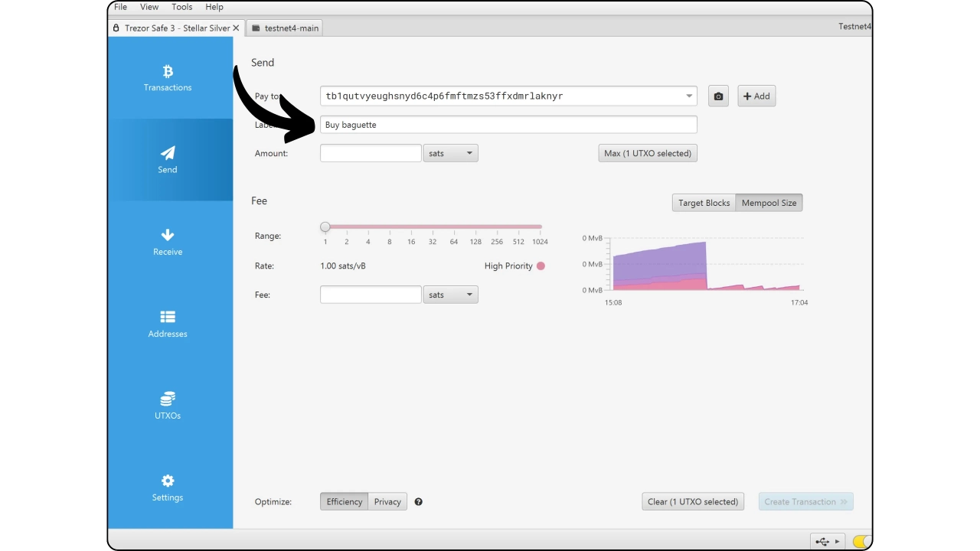
Task: Click Max (1 UTXO selected) button
Action: coord(647,153)
